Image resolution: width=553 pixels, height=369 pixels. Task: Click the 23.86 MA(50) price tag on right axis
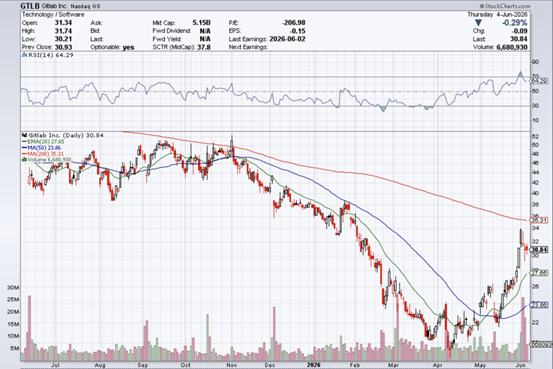tap(540, 305)
